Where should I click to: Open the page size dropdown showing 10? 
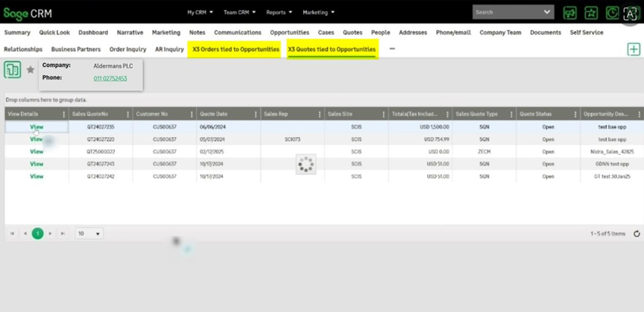pos(89,233)
